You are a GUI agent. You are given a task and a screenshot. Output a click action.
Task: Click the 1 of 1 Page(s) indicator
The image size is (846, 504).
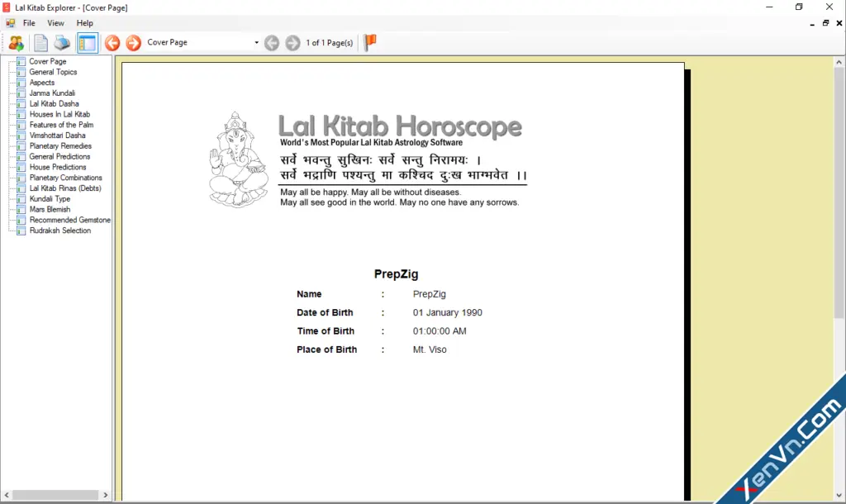click(329, 43)
